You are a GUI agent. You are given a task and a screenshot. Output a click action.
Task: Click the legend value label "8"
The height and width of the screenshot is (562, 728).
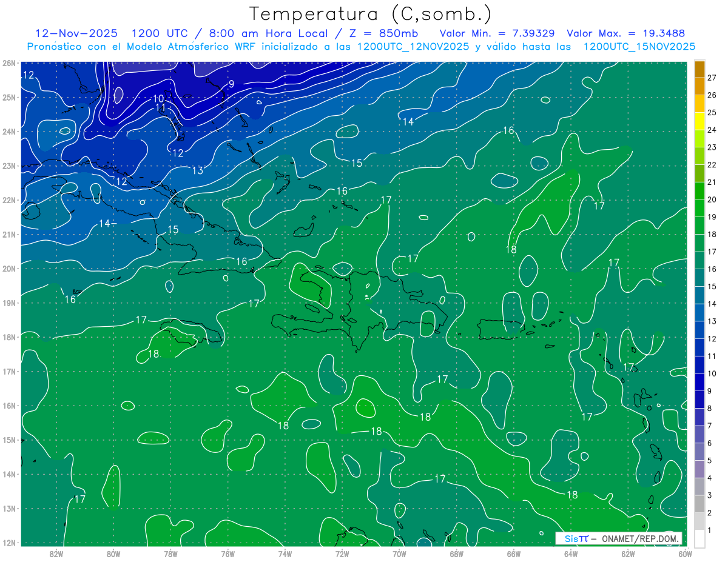click(709, 408)
